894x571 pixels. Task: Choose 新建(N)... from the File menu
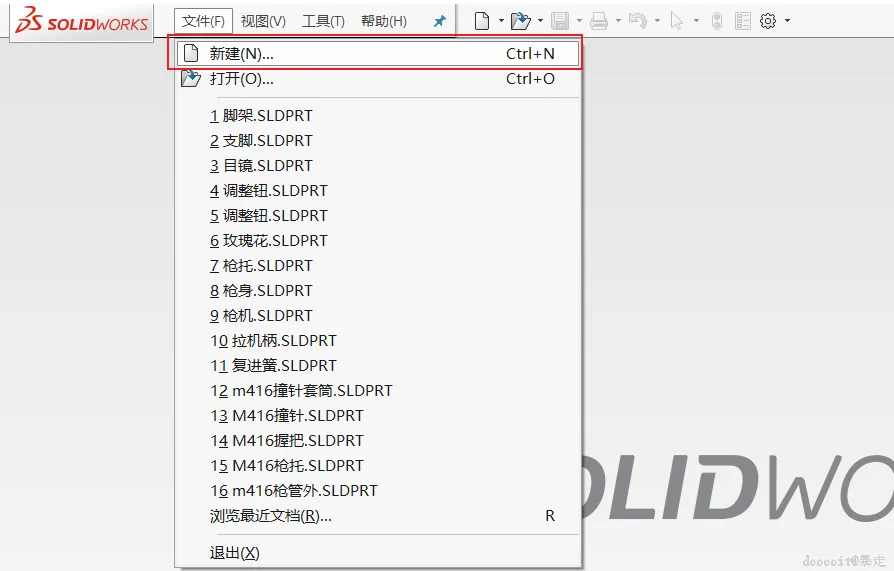pyautogui.click(x=378, y=54)
